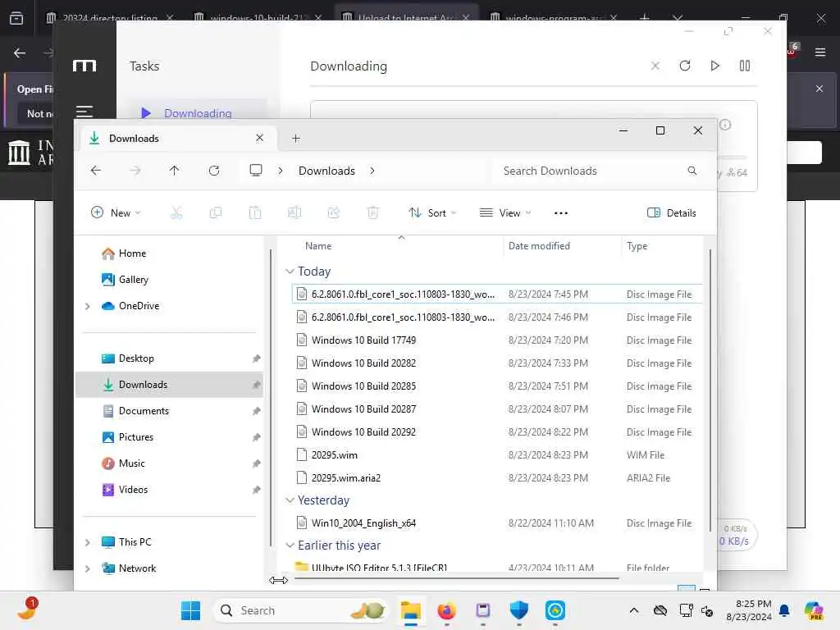
Task: Select the Downloading task category
Action: tap(197, 113)
